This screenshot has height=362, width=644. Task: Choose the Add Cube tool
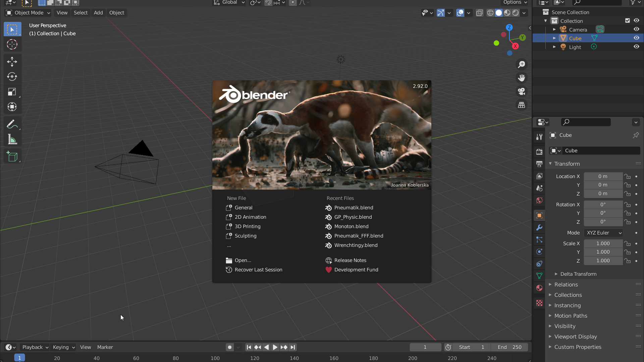12,156
